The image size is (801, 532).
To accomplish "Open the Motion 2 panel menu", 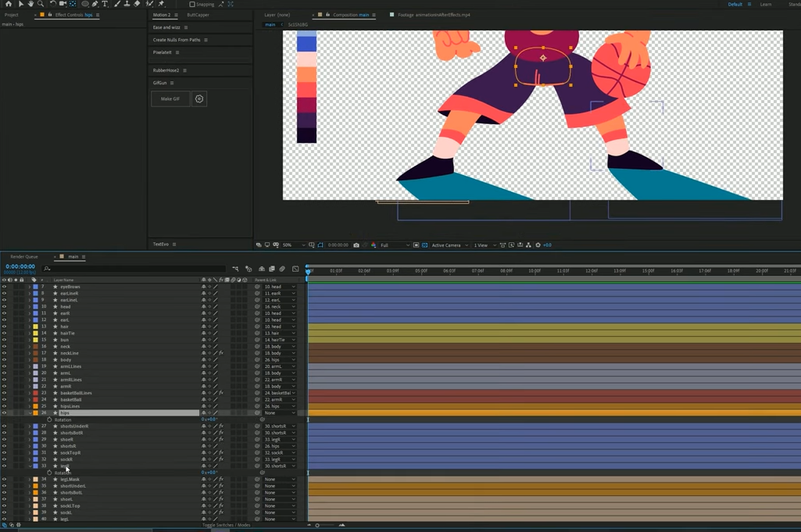I will coord(177,16).
